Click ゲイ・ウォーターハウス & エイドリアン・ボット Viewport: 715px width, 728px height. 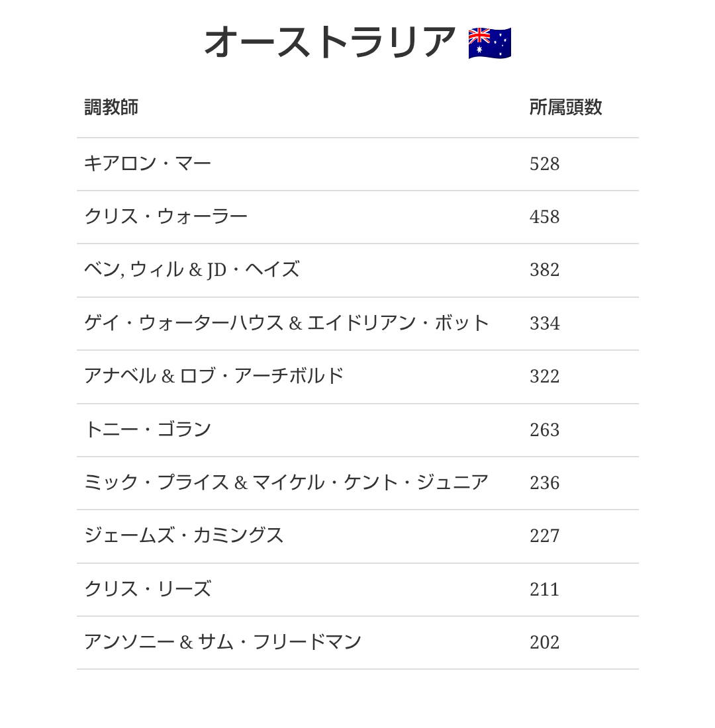(286, 323)
